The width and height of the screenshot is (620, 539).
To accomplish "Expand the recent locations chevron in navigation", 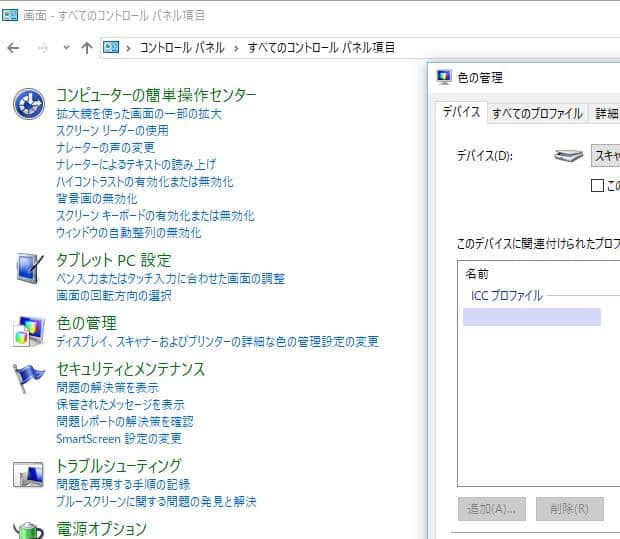I will pos(66,48).
